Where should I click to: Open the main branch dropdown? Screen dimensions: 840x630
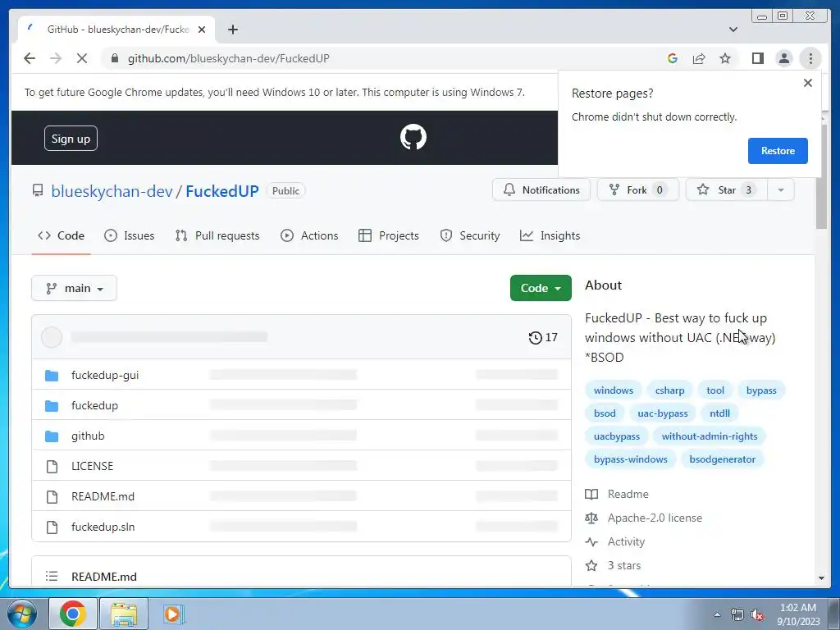pyautogui.click(x=75, y=288)
